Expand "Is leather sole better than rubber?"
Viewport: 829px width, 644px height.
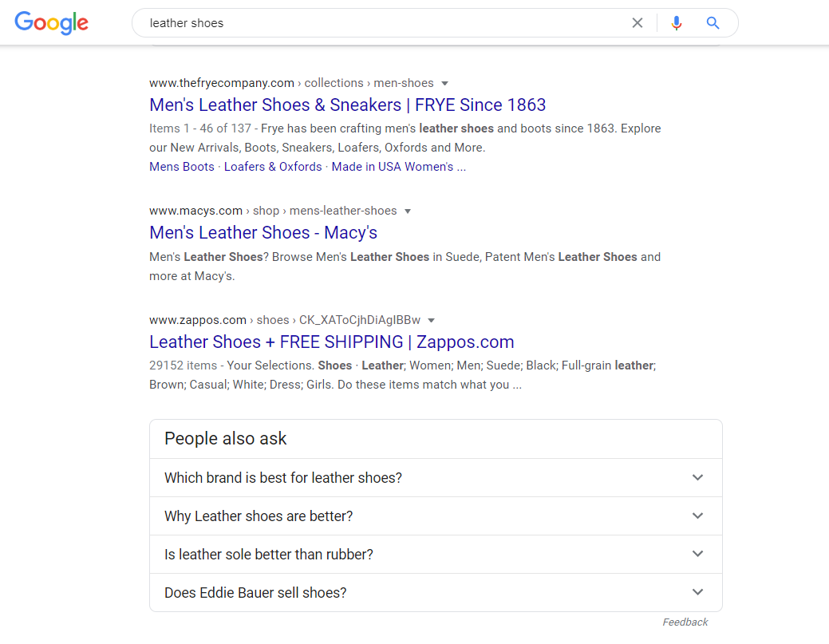tap(436, 554)
